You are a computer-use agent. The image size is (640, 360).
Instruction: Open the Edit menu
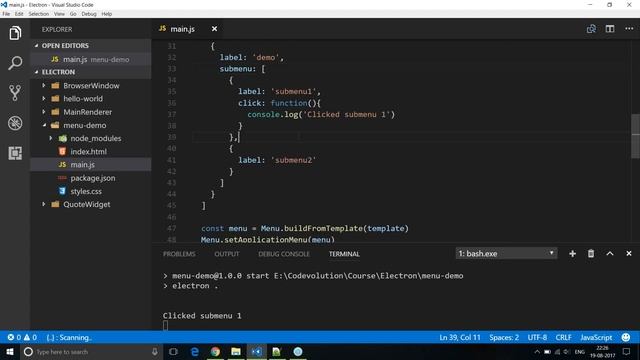pyautogui.click(x=19, y=14)
